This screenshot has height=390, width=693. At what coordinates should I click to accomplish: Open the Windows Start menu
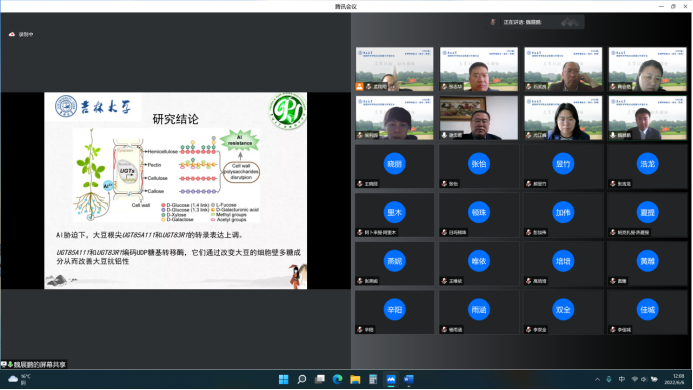283,379
